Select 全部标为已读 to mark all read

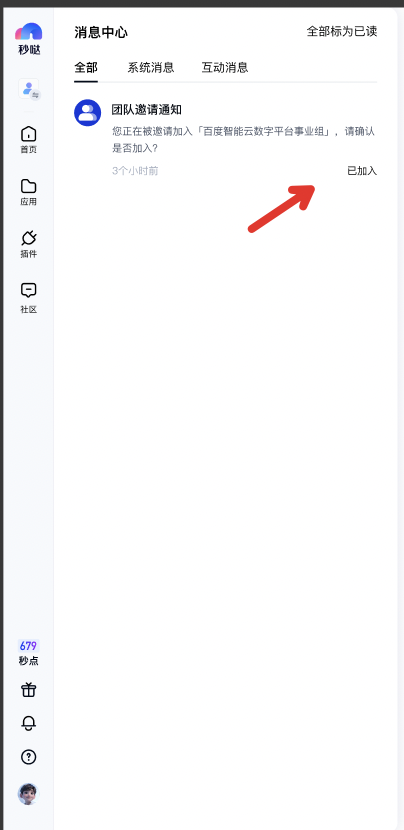click(x=342, y=31)
